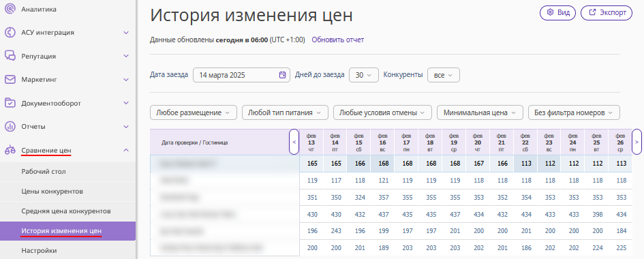The width and height of the screenshot is (644, 259).
Task: Collapse the Сравнение цен section
Action: point(126,151)
